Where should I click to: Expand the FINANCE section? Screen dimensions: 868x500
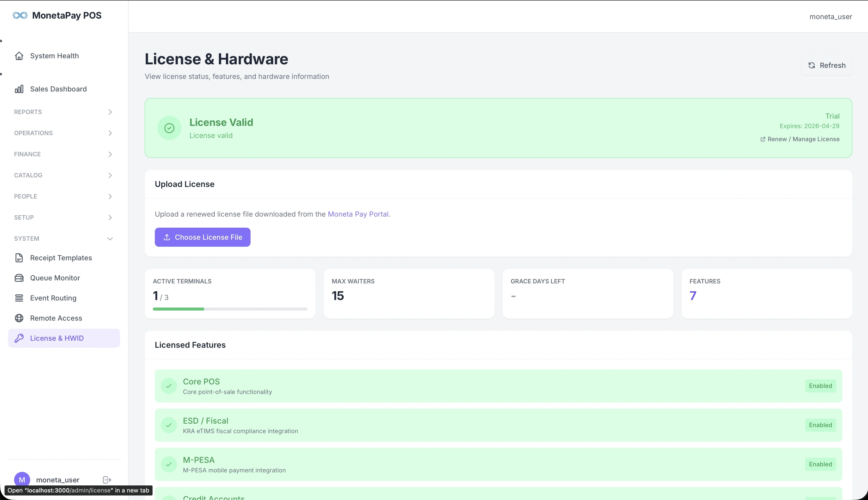coord(64,154)
